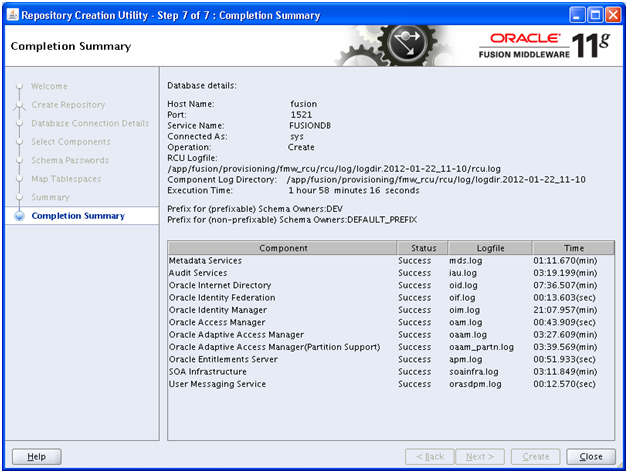Click the Back button
The width and height of the screenshot is (628, 473).
[x=430, y=457]
